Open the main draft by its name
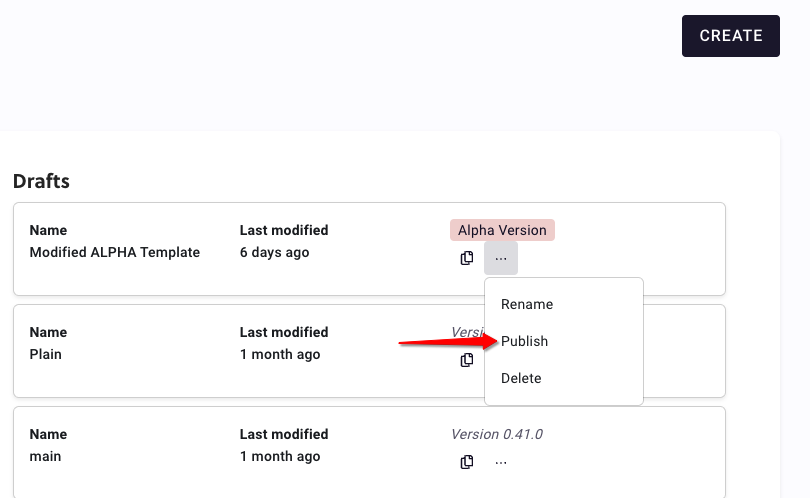 coord(45,456)
